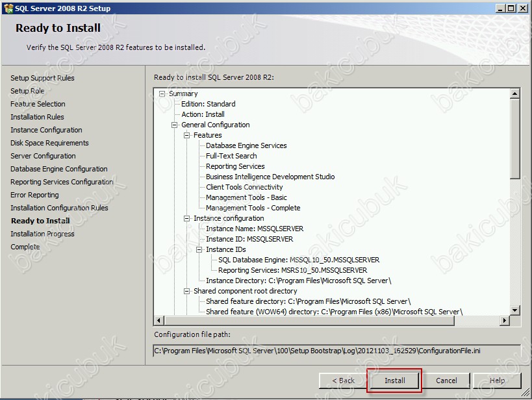Select the Complete step

point(25,247)
